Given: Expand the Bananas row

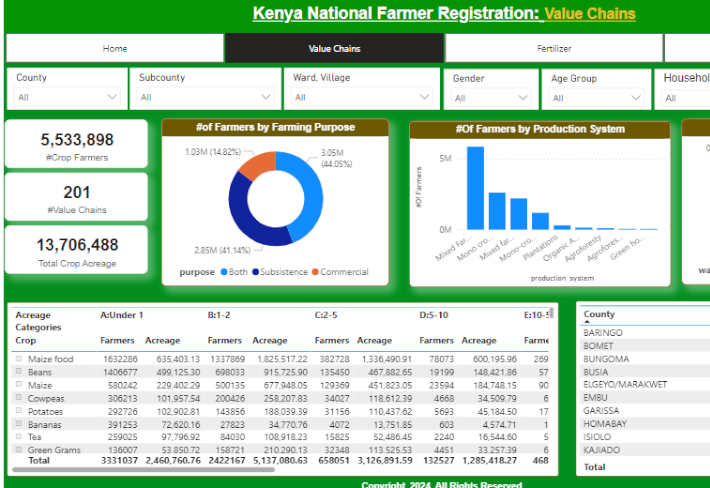Looking at the screenshot, I should tap(19, 424).
